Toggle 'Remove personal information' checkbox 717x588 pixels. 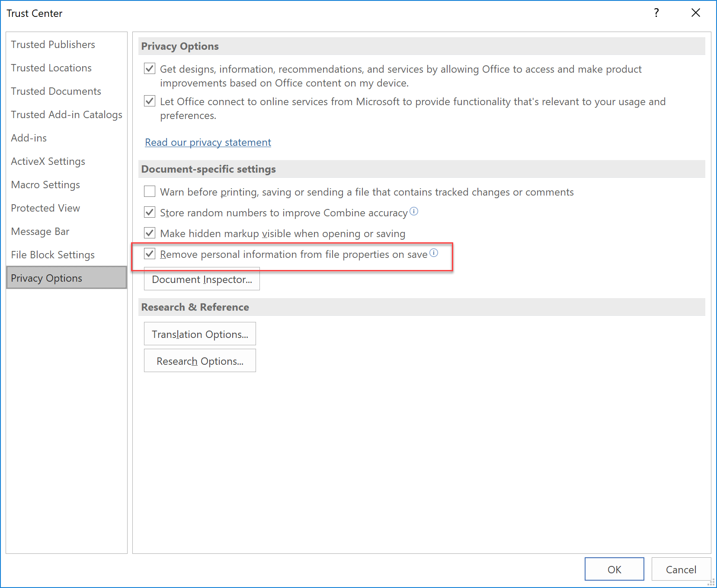click(150, 254)
